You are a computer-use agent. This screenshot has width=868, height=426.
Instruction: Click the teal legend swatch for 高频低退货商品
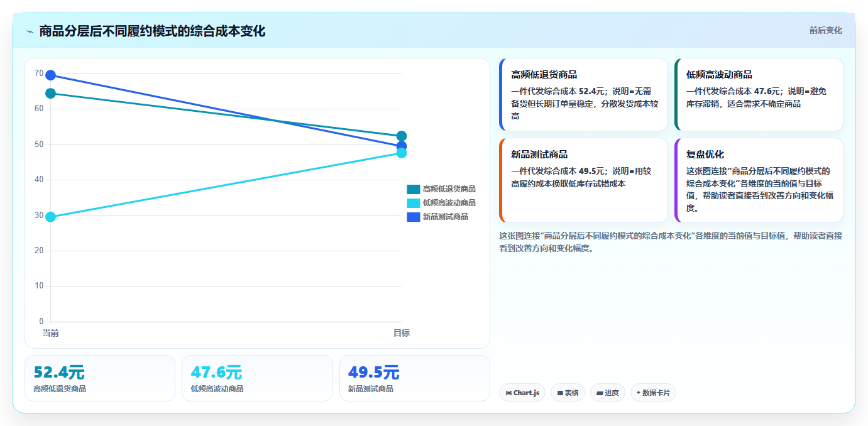point(413,189)
